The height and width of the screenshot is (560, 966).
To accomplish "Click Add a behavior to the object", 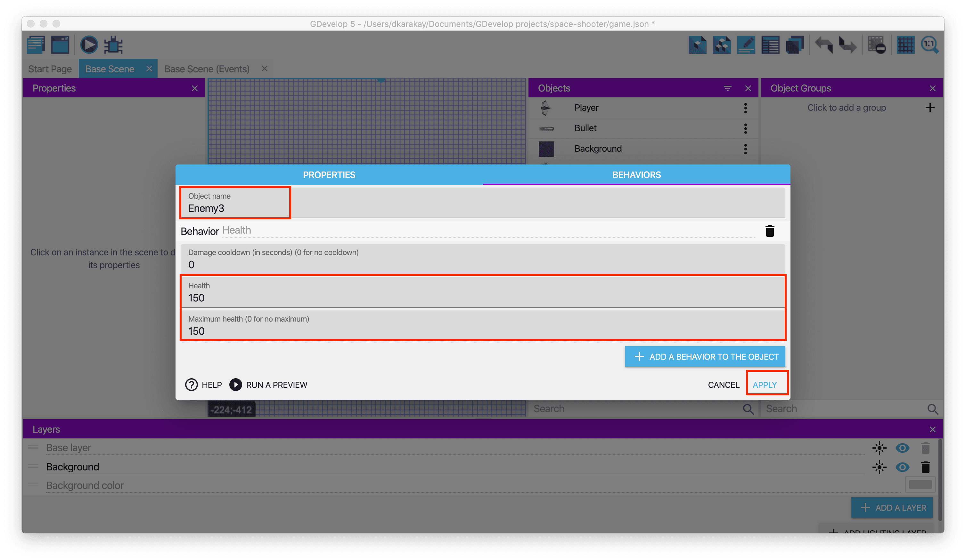I will tap(705, 356).
